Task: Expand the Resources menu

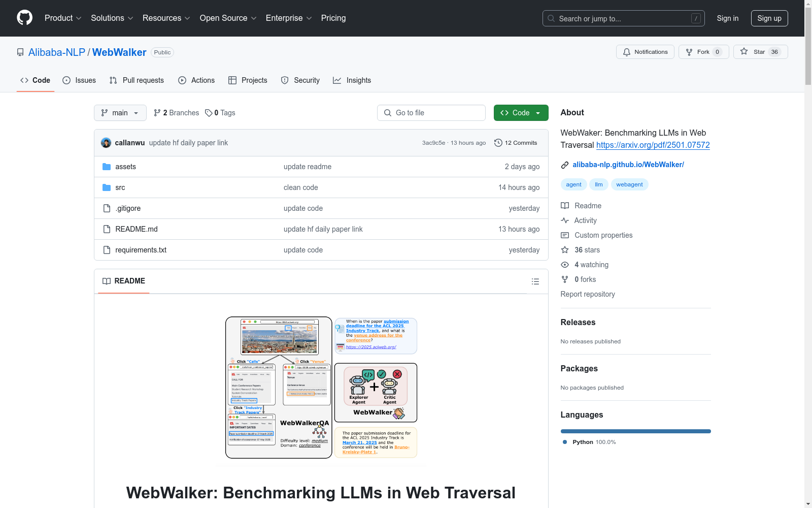Action: pyautogui.click(x=166, y=18)
